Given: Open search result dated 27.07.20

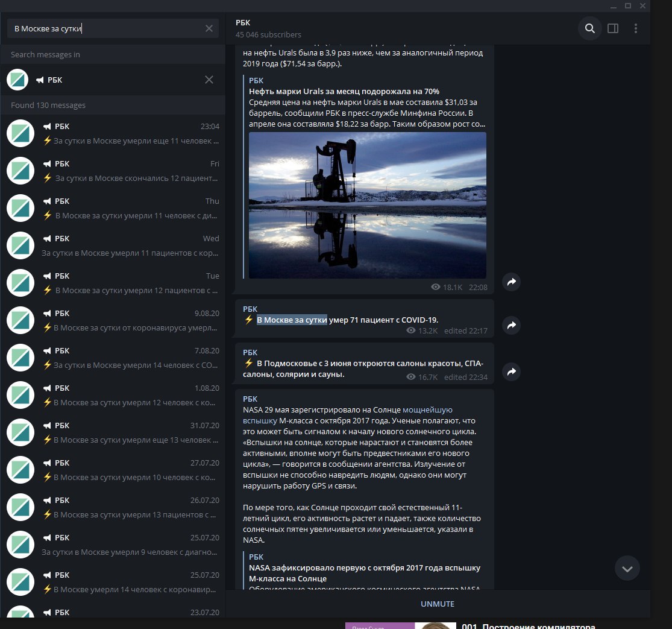Looking at the screenshot, I should point(113,470).
